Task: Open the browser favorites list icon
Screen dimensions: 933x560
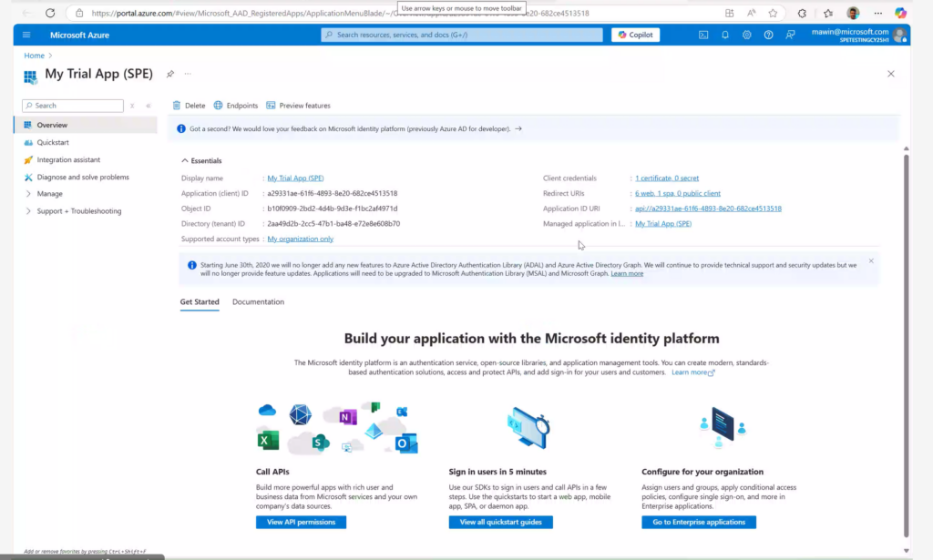Action: [828, 13]
